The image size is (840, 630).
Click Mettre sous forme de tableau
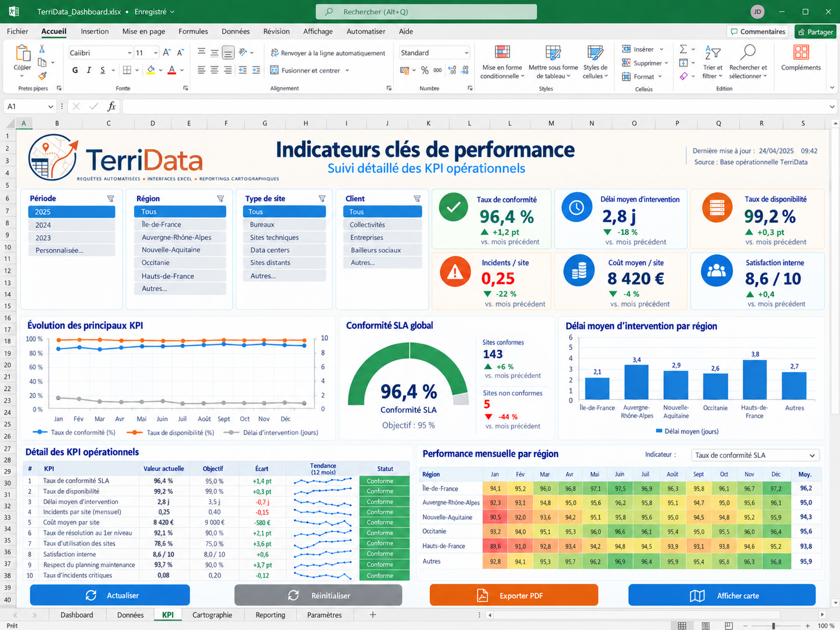point(553,62)
